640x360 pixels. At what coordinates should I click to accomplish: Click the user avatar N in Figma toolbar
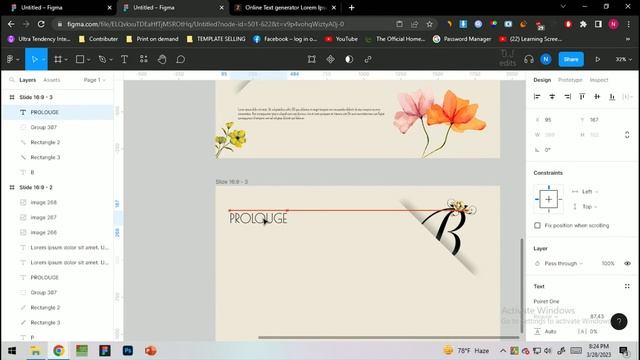click(546, 60)
